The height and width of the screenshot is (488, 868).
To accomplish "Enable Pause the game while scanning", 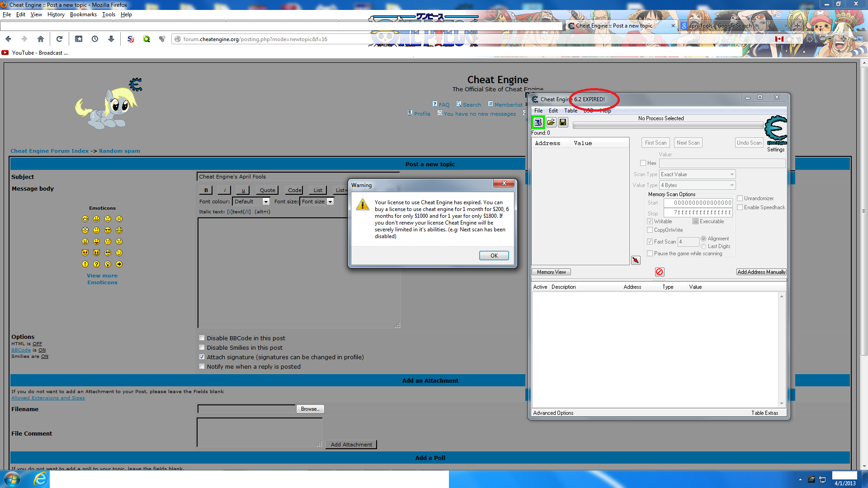I will pos(650,253).
